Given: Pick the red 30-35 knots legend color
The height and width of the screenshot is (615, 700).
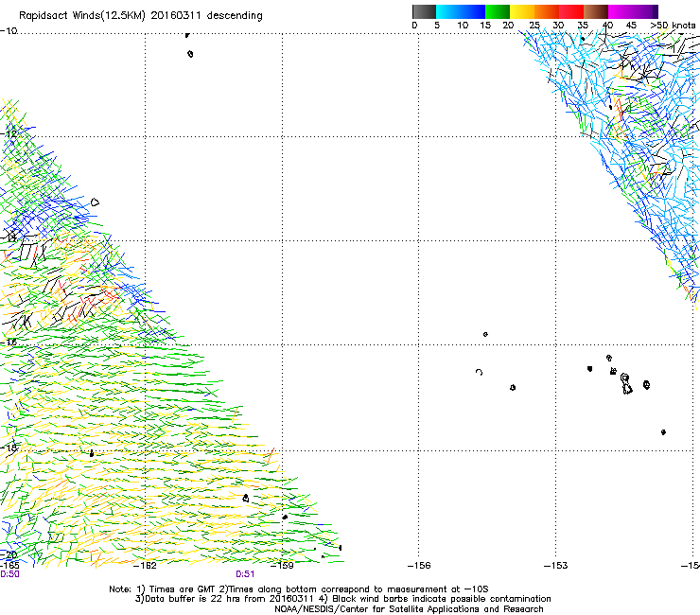Looking at the screenshot, I should (571, 11).
